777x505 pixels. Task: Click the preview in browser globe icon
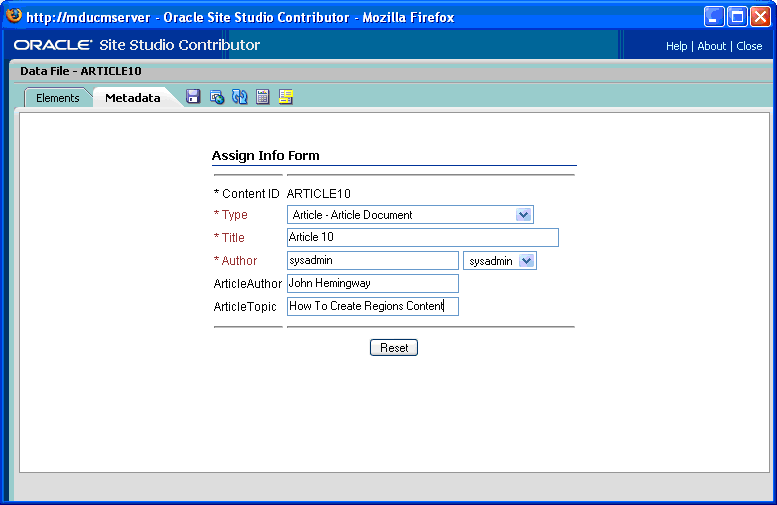[217, 97]
